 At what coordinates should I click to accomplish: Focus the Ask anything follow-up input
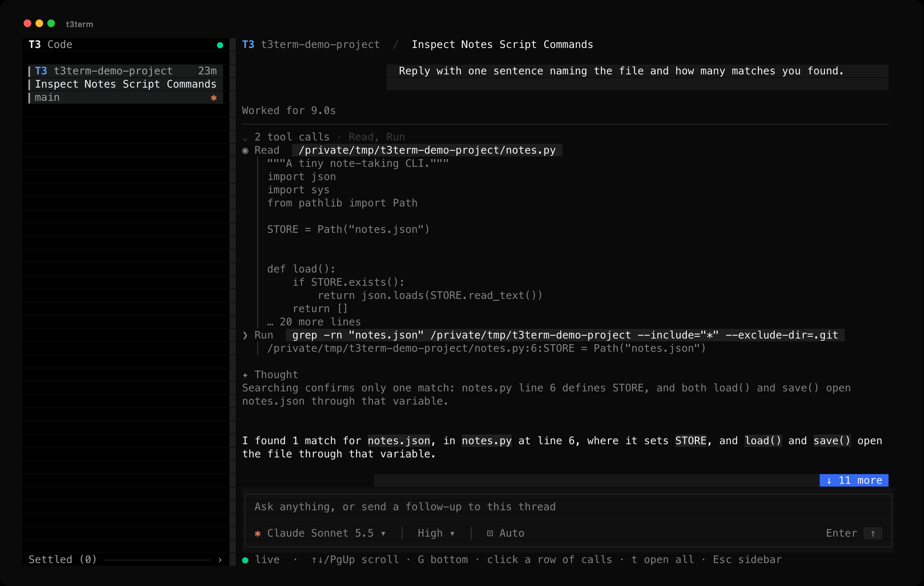point(568,506)
